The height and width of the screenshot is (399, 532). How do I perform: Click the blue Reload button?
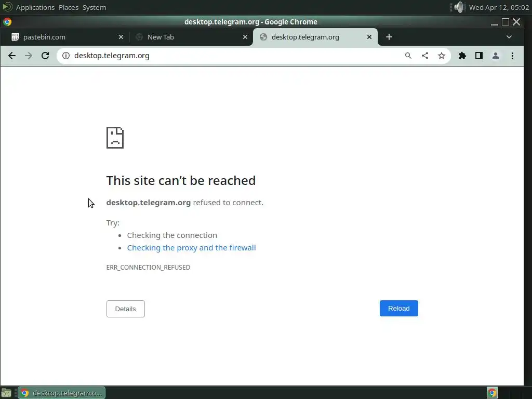click(398, 309)
